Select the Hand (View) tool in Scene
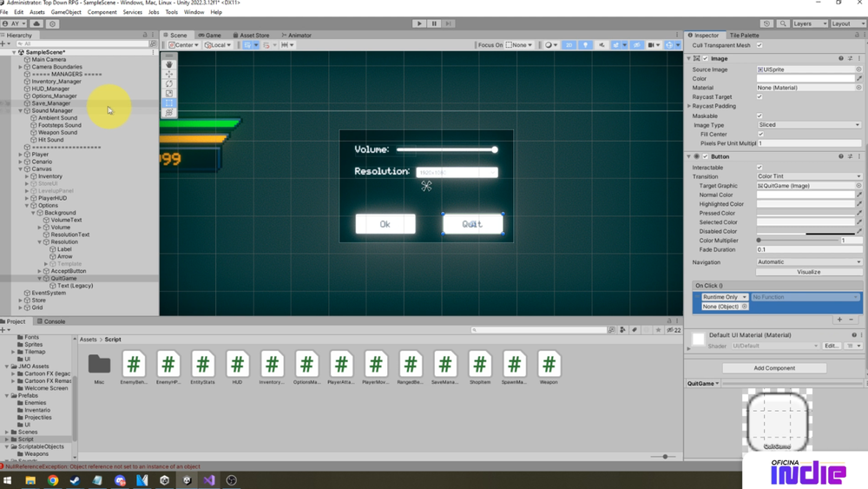868x489 pixels. pos(169,65)
